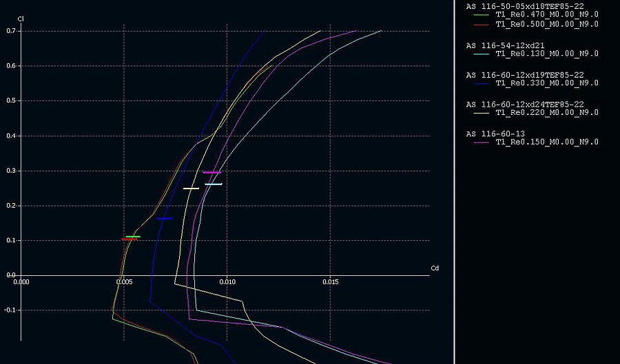Select the T1_Re0.150_M0.00_N9.0 polar label
This screenshot has width=620, height=364.
(547, 142)
